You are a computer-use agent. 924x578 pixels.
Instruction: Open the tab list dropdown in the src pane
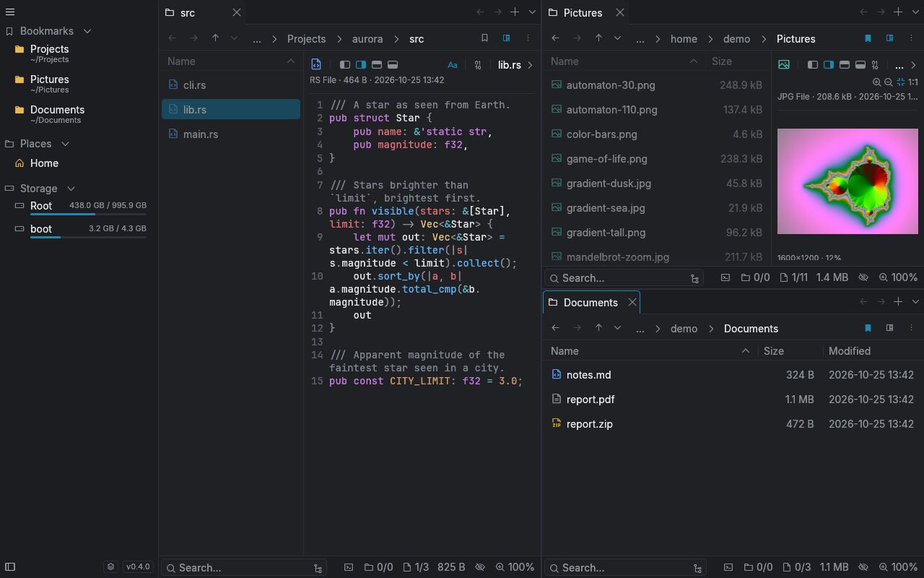click(532, 12)
